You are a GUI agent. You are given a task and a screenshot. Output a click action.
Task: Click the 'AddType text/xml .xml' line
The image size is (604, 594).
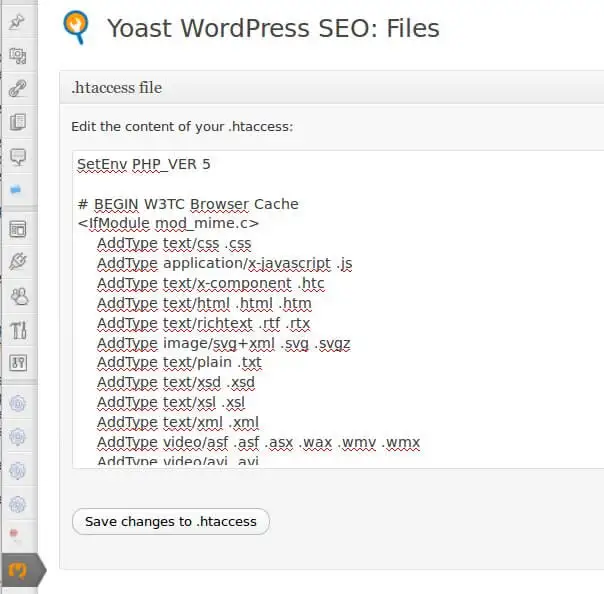tap(178, 423)
